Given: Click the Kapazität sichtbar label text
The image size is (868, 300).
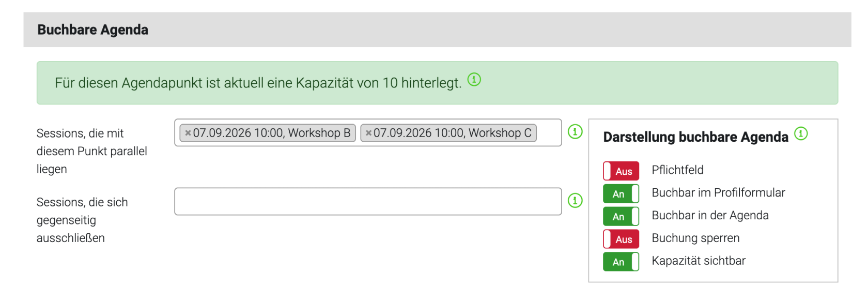Looking at the screenshot, I should [x=699, y=261].
